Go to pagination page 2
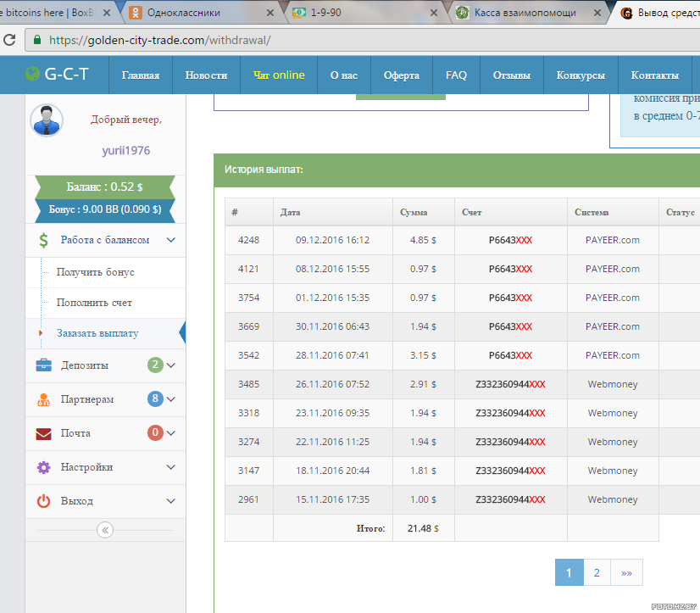The width and height of the screenshot is (700, 613). (597, 572)
